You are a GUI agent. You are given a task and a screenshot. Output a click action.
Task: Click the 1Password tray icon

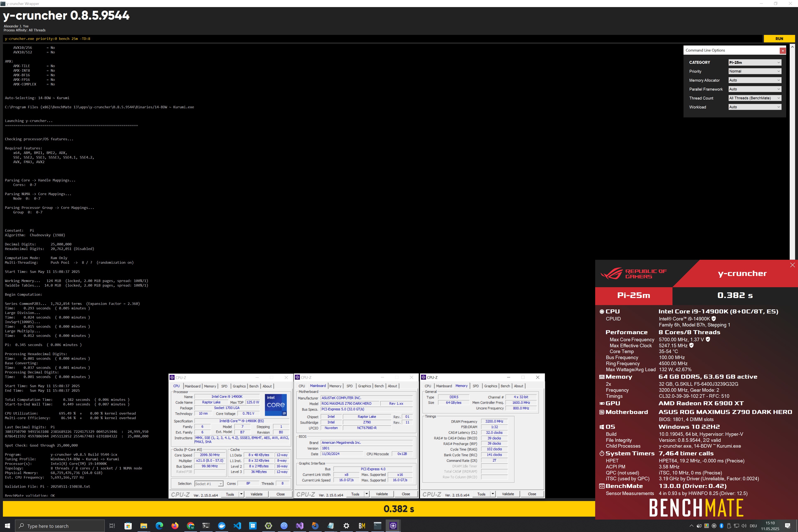714,526
